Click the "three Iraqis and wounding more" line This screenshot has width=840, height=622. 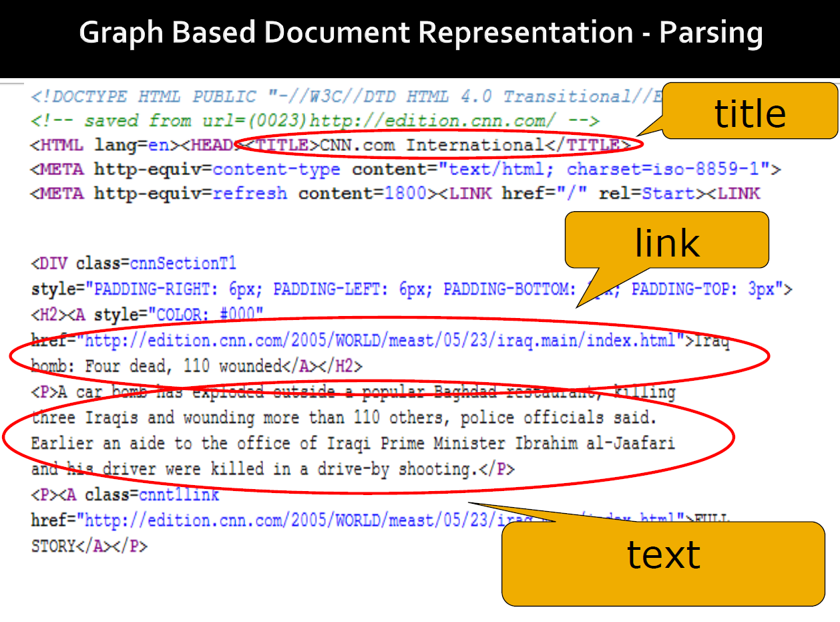tap(344, 418)
